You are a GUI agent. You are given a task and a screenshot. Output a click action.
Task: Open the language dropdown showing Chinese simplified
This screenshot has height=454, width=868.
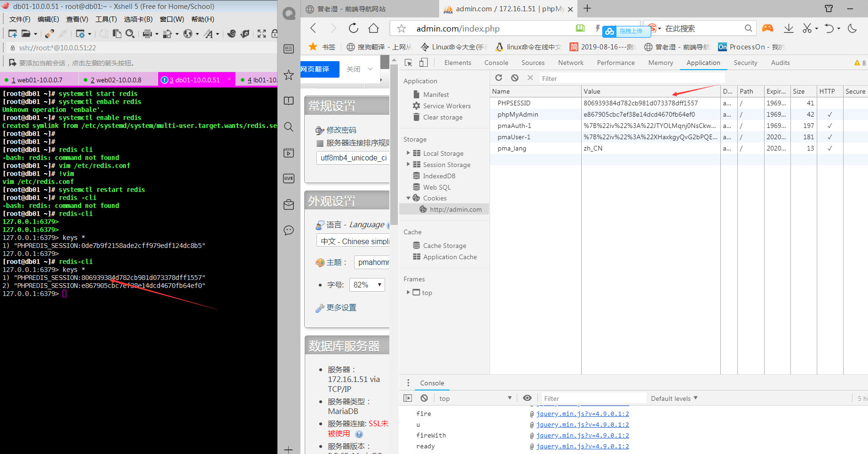[354, 241]
